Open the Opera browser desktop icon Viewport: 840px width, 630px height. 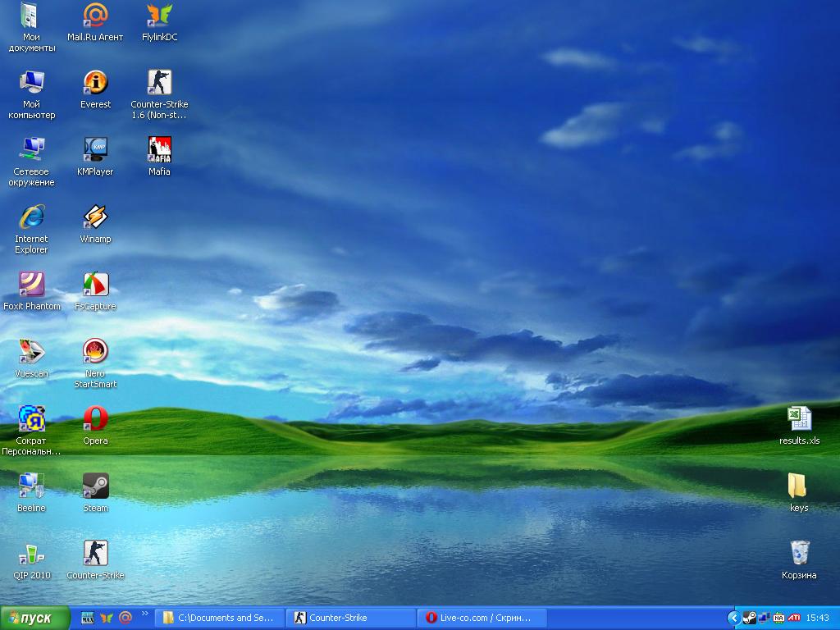[95, 419]
